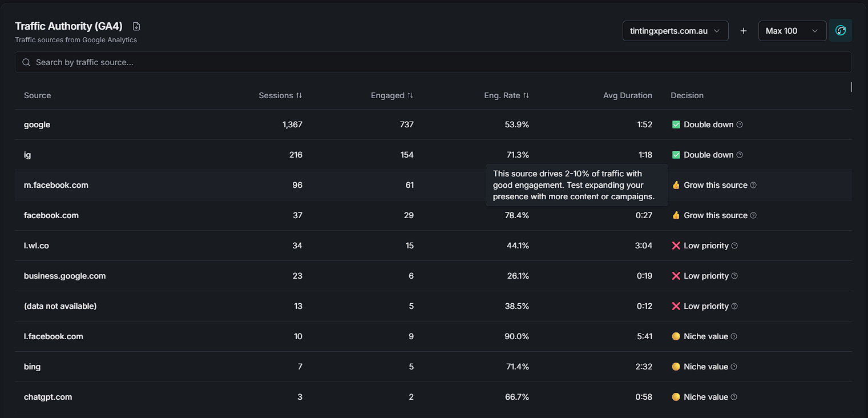Screen dimensions: 868x418
Task: Click the export/download icon beside the title
Action: coord(136,26)
